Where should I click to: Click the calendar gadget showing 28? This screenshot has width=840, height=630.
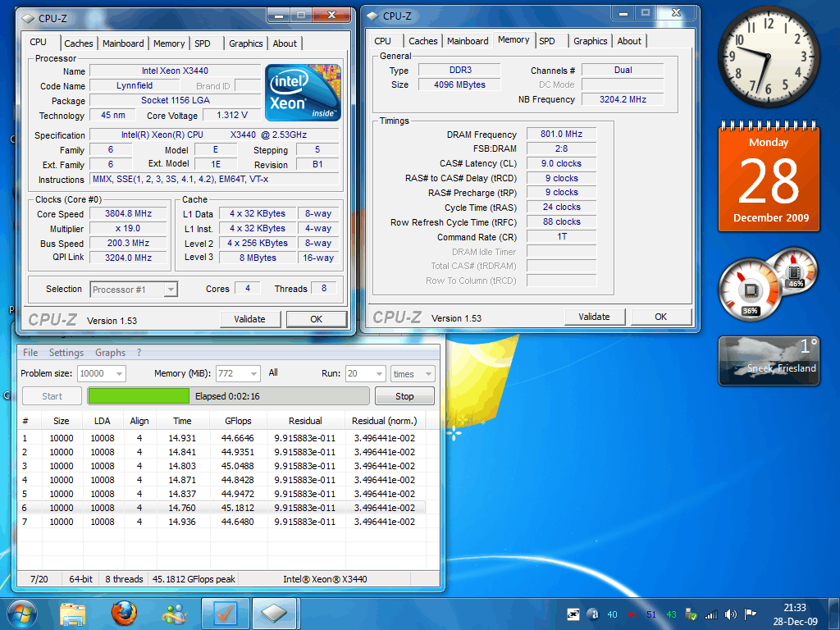pyautogui.click(x=769, y=177)
